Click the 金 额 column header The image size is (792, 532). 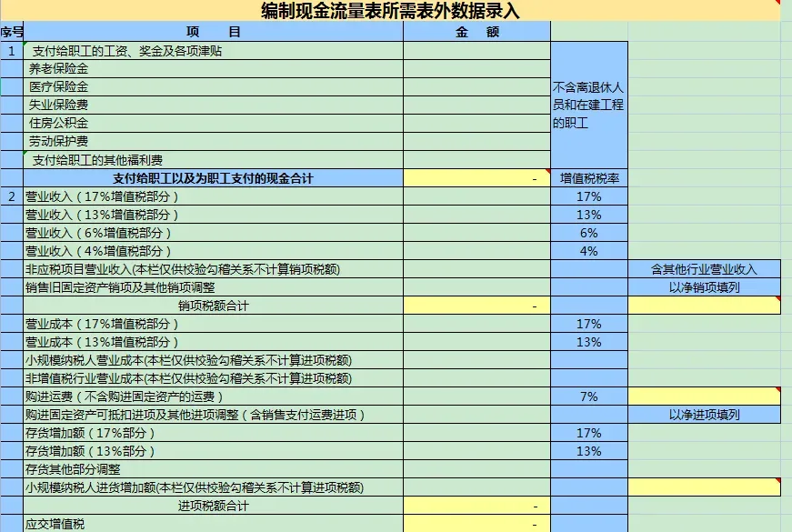476,32
